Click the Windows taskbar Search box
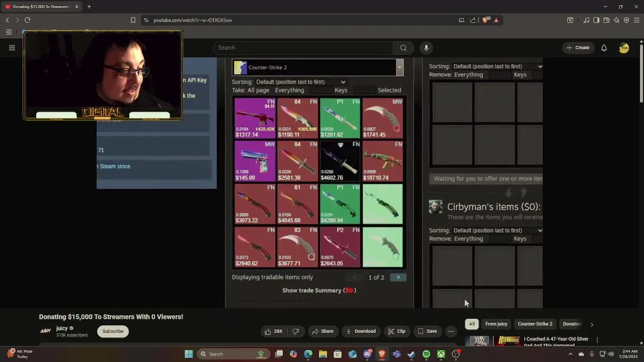The width and height of the screenshot is (644, 362). coord(233,354)
